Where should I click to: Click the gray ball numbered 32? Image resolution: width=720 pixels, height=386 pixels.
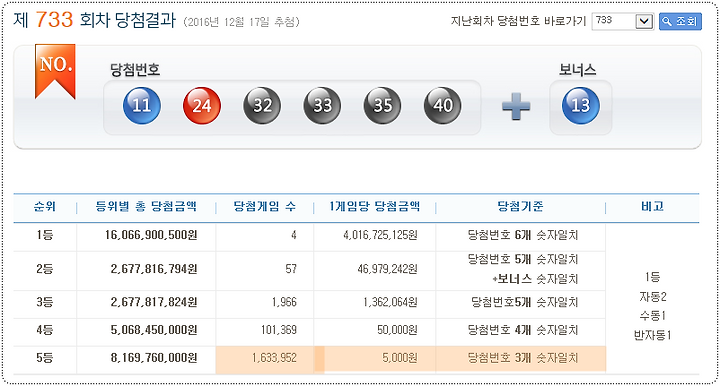click(x=262, y=106)
